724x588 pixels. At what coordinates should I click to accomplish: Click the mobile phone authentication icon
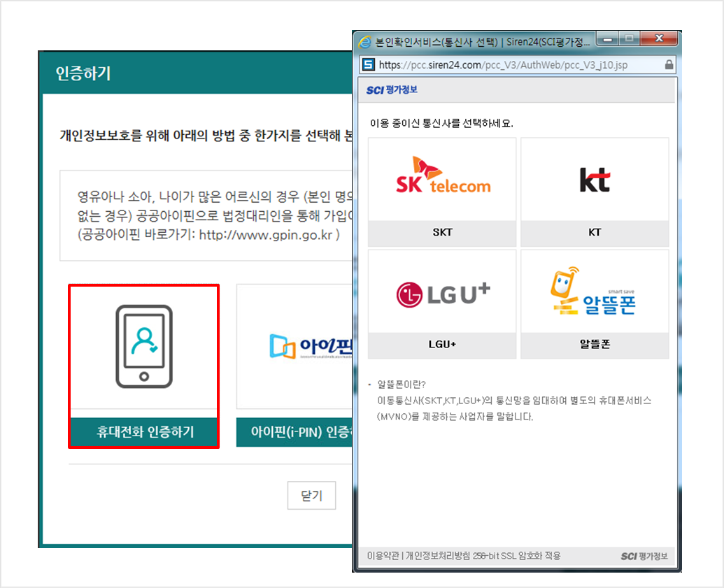pyautogui.click(x=144, y=346)
